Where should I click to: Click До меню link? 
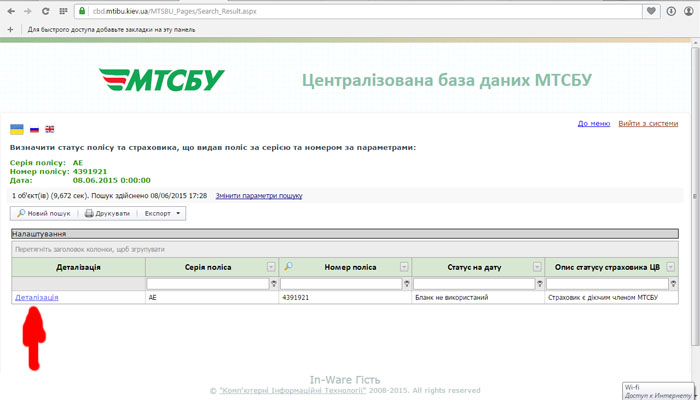point(594,124)
